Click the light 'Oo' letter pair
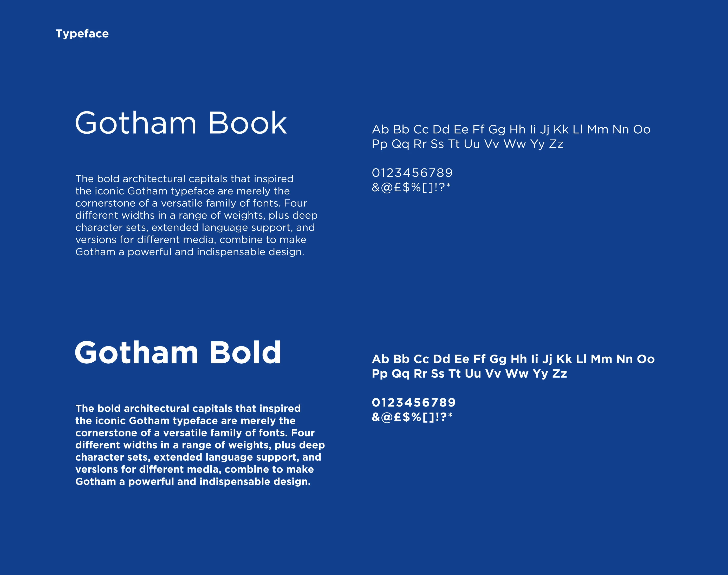 641,129
